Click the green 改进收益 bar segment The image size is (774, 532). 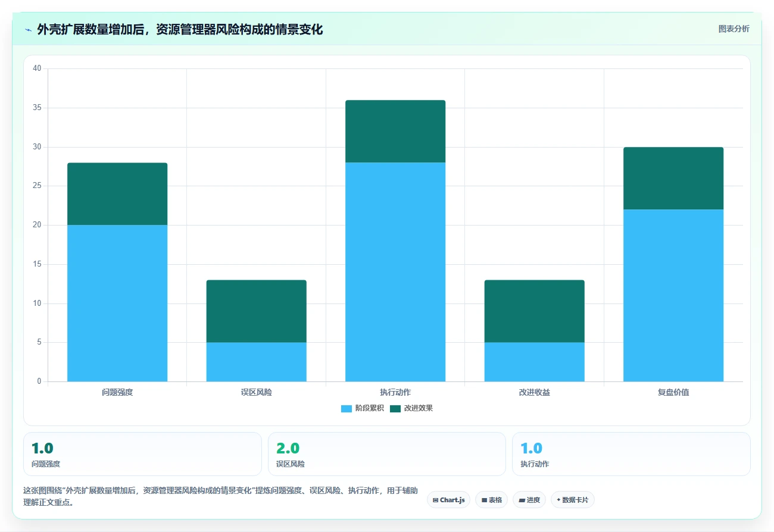[535, 311]
